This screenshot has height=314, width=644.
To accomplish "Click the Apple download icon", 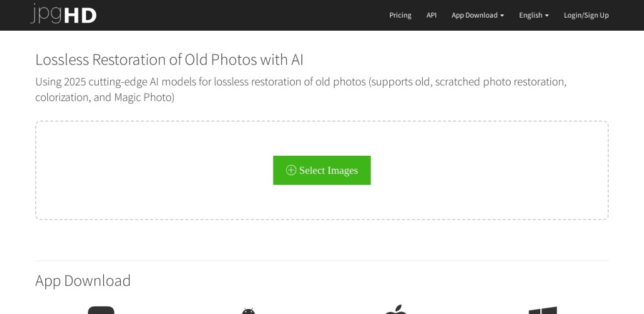I will pyautogui.click(x=396, y=310).
